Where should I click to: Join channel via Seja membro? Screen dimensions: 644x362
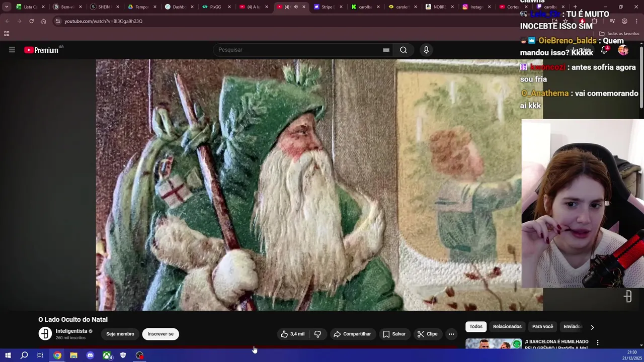point(120,334)
